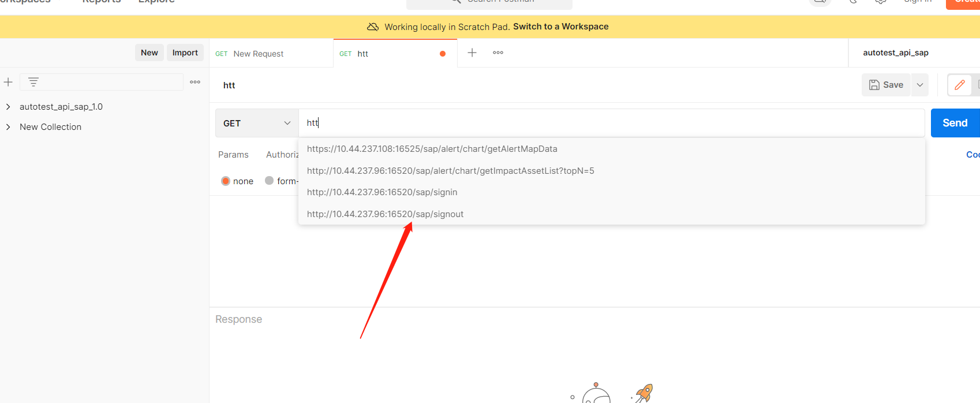Screen dimensions: 980x403
Task: Select the none body radio button
Action: point(226,181)
